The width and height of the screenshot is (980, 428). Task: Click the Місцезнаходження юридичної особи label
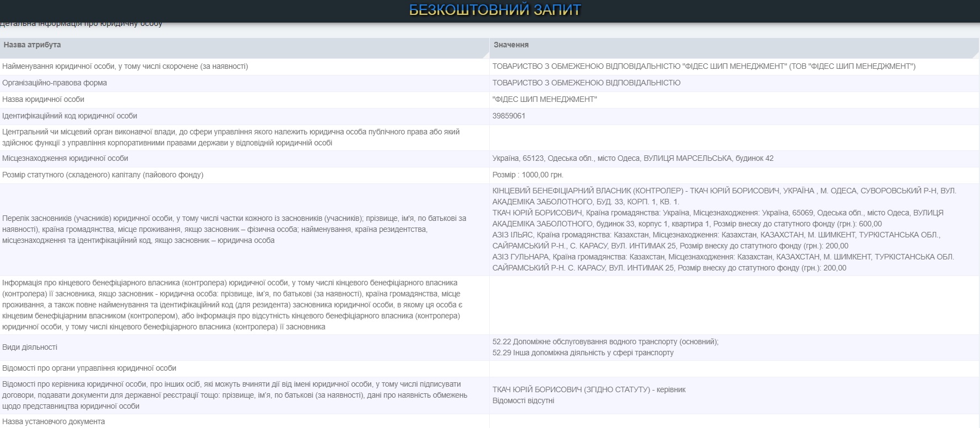click(65, 158)
